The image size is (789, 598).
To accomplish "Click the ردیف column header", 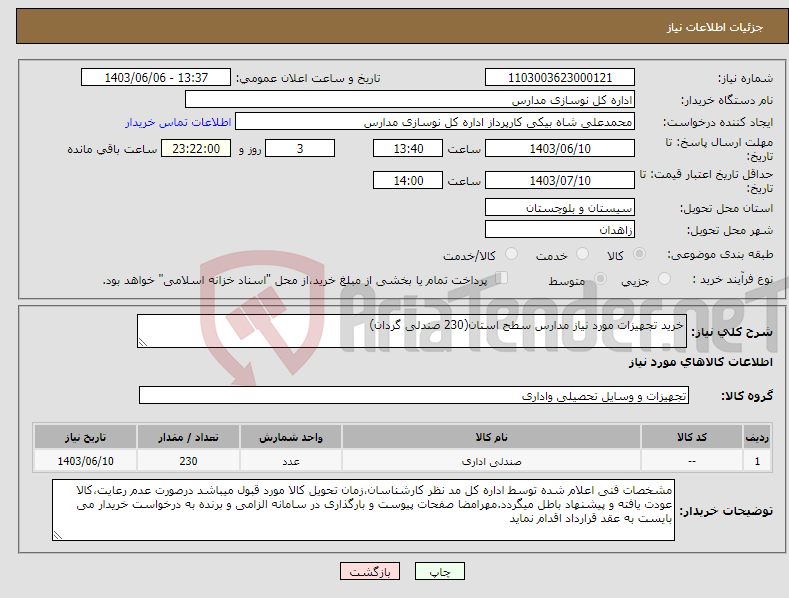I will click(757, 437).
